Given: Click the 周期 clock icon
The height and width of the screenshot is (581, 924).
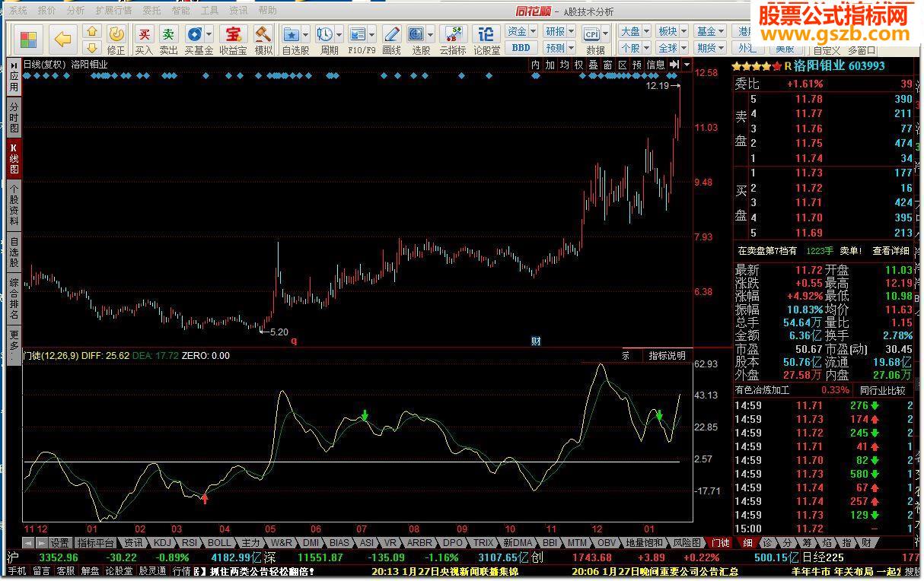Looking at the screenshot, I should (x=325, y=35).
